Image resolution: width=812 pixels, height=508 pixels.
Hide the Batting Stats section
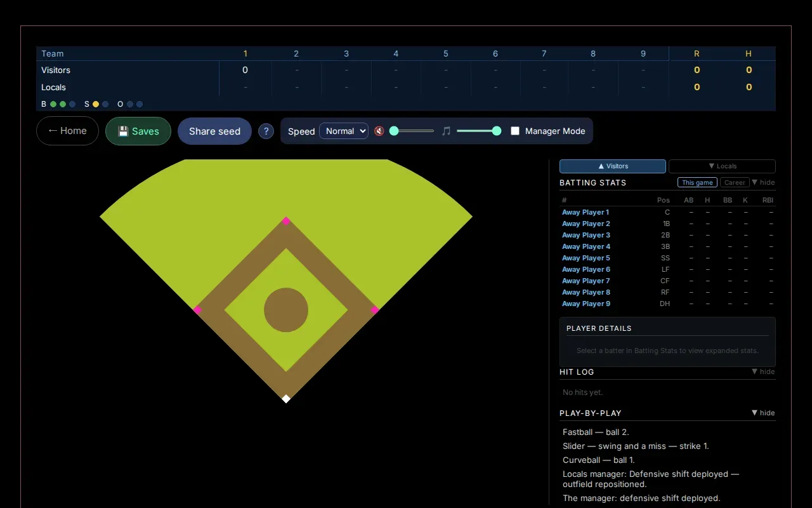point(763,182)
